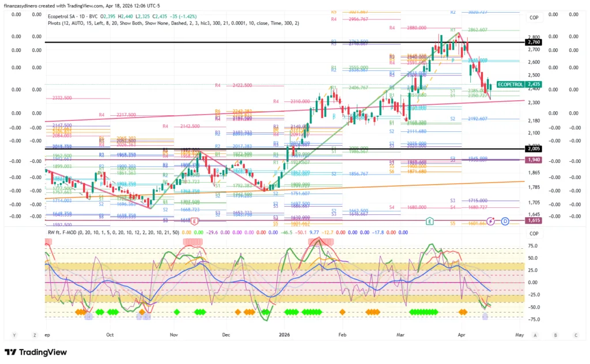Image resolution: width=590 pixels, height=364 pixels.
Task: Open the purple lightning bolt event marker
Action: [x=491, y=221]
